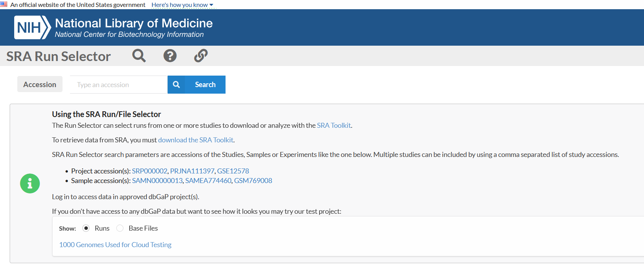Follow "download the SRA Toolkit" link

point(196,140)
